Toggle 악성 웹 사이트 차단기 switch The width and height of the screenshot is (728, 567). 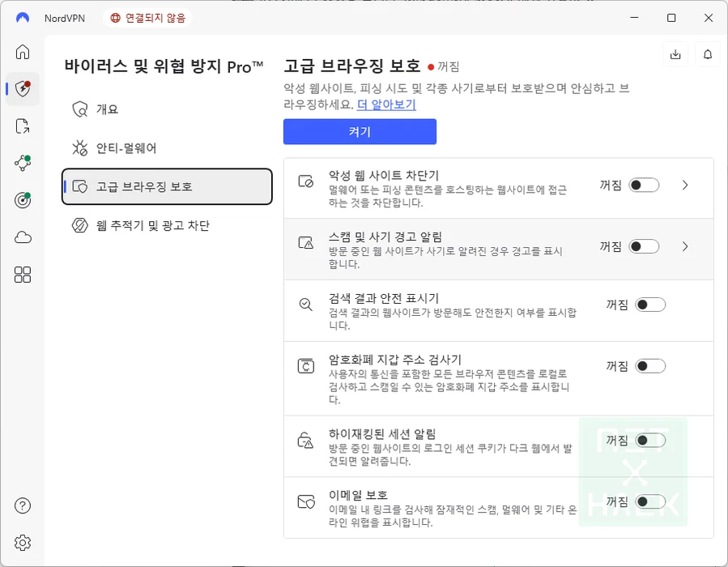coord(645,185)
